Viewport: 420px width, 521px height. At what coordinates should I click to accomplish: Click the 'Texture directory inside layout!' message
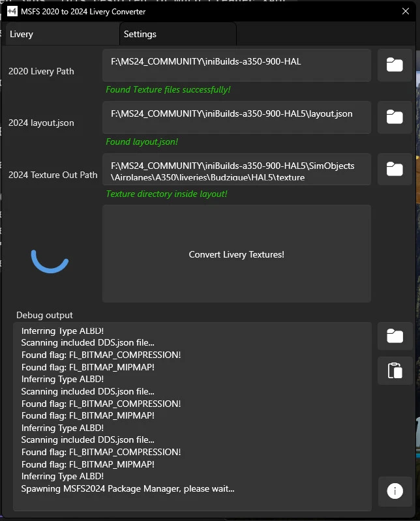pos(166,194)
